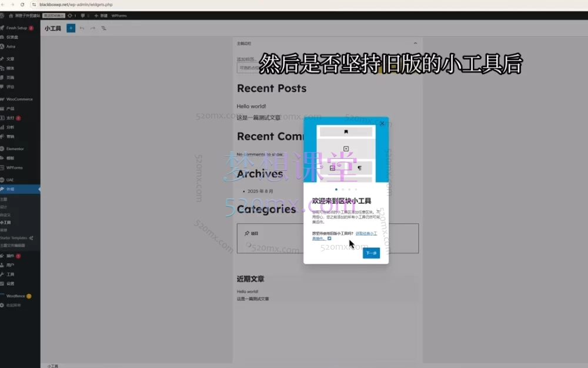The image size is (588, 368).
Task: Reload the page with browser refresh button
Action: coord(22,5)
